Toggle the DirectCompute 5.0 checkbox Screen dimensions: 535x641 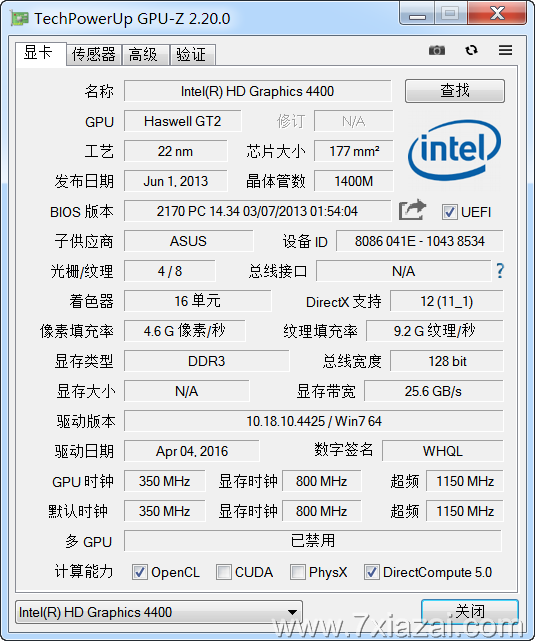[x=372, y=572]
